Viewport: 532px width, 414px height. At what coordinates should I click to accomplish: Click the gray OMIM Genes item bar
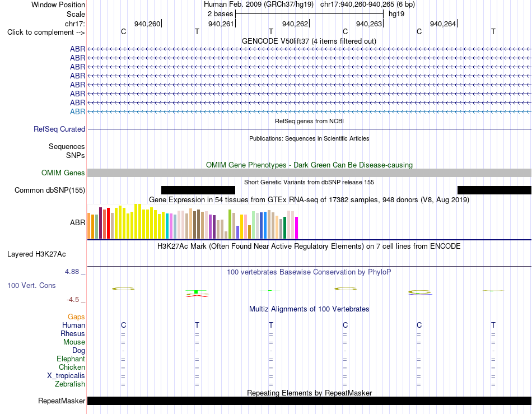tap(310, 173)
